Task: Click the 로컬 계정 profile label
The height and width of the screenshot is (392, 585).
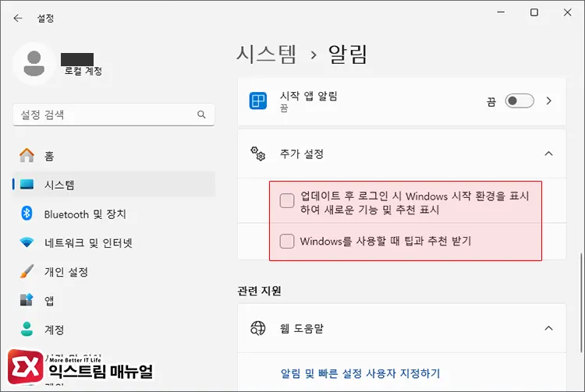Action: pos(83,71)
